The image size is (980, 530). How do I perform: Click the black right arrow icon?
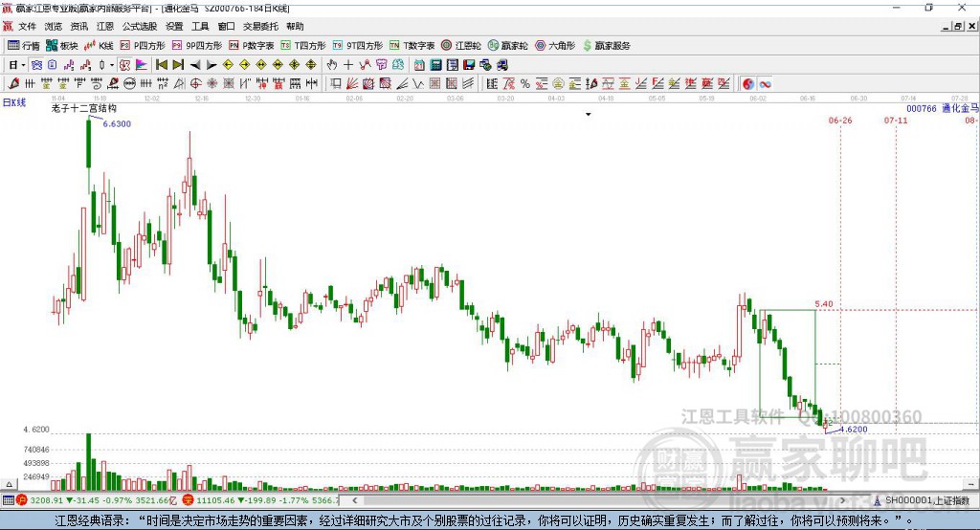[x=212, y=64]
